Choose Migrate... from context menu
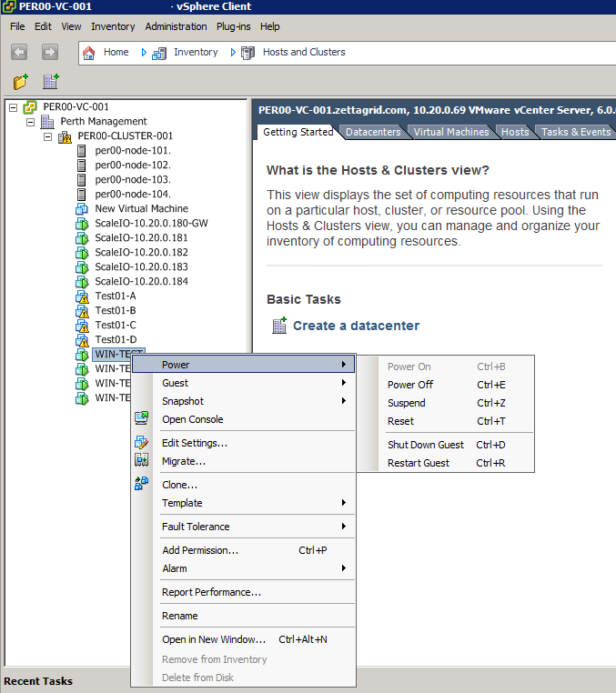 click(244, 461)
